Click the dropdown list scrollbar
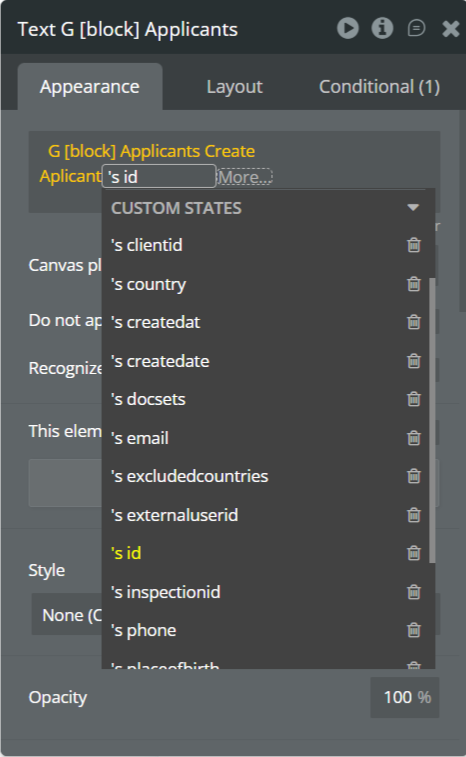466x757 pixels. (432, 420)
